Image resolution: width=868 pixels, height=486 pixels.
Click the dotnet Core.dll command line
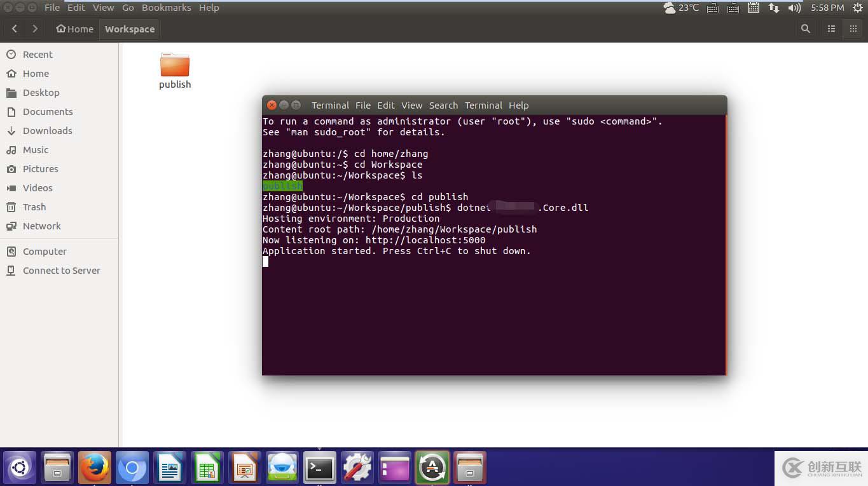[x=425, y=208]
